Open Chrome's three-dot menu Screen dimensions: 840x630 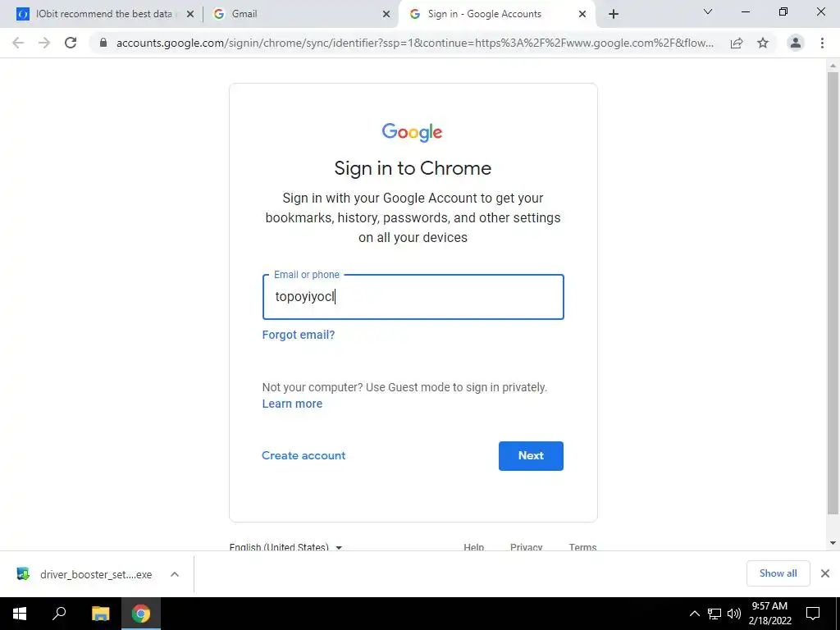click(x=822, y=43)
